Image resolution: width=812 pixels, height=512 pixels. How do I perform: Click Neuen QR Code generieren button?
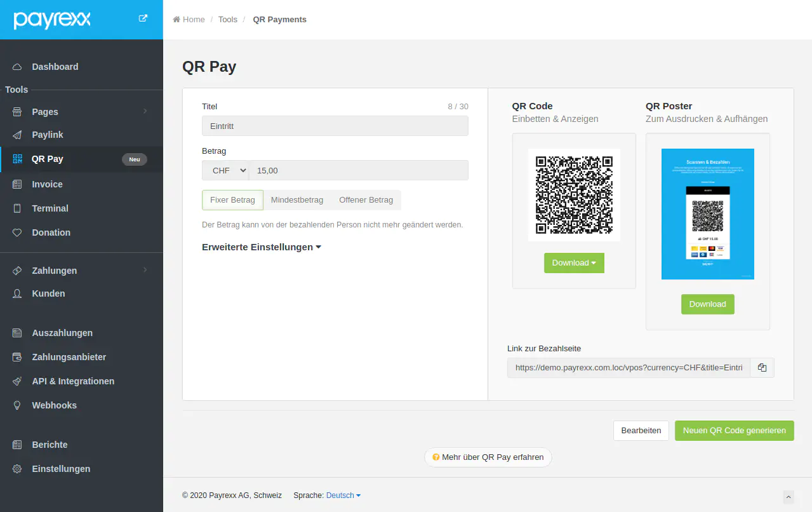click(734, 431)
